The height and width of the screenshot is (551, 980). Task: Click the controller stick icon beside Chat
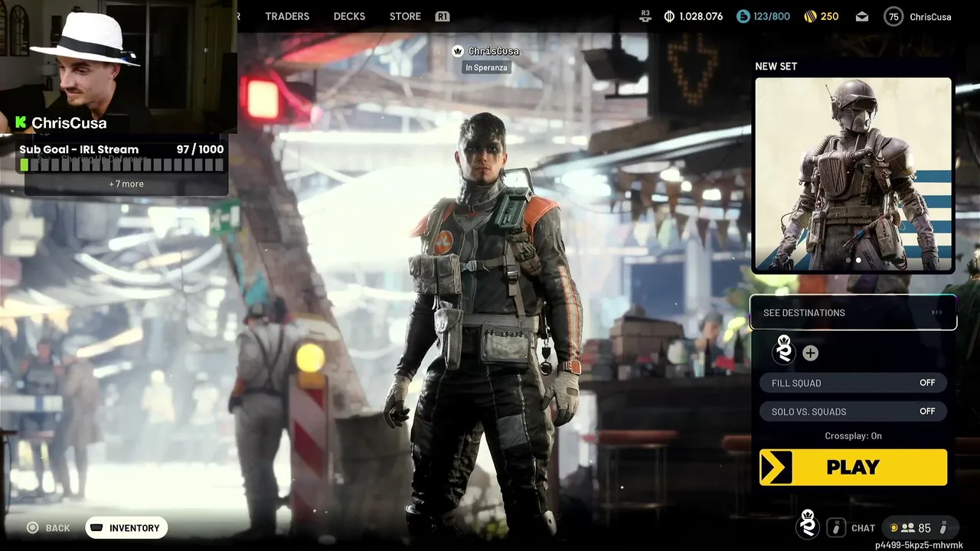click(x=836, y=527)
